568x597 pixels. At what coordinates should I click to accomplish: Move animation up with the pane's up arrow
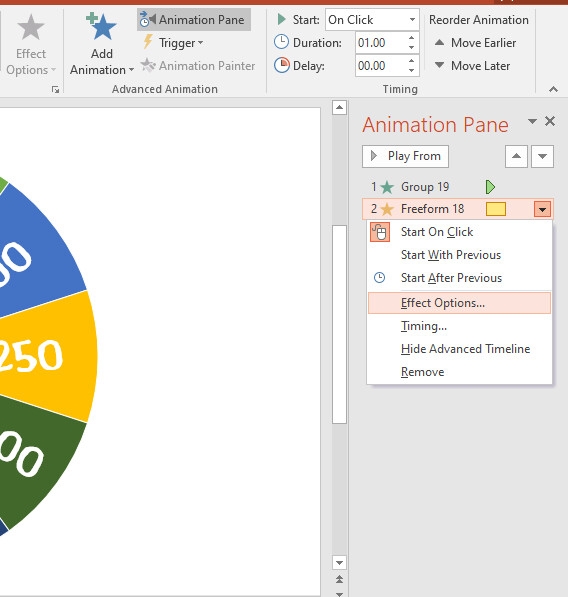pyautogui.click(x=516, y=156)
